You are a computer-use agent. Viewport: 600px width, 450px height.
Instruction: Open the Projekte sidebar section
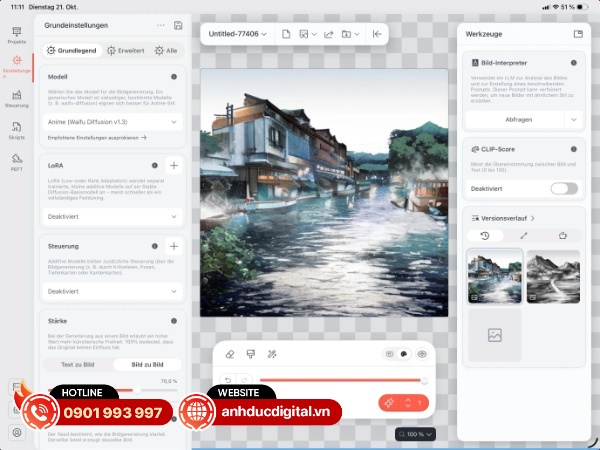(x=17, y=36)
